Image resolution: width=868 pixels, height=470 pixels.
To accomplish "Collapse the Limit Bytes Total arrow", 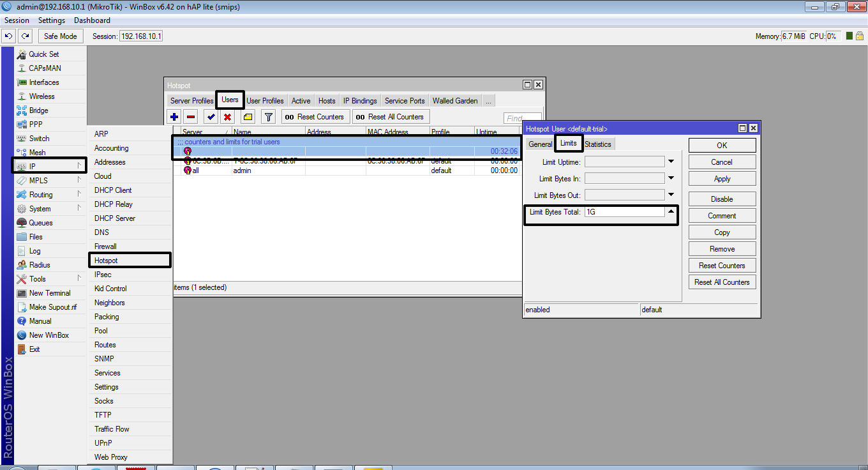I will click(x=671, y=212).
